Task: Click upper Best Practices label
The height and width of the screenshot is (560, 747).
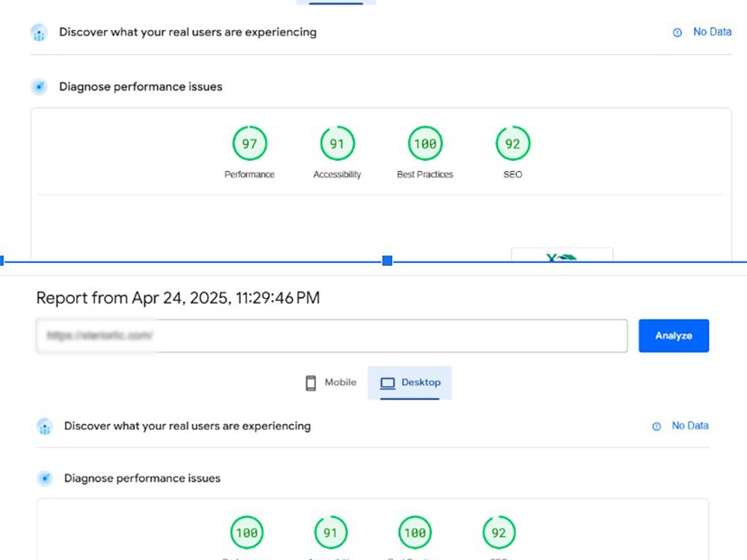Action: tap(425, 174)
